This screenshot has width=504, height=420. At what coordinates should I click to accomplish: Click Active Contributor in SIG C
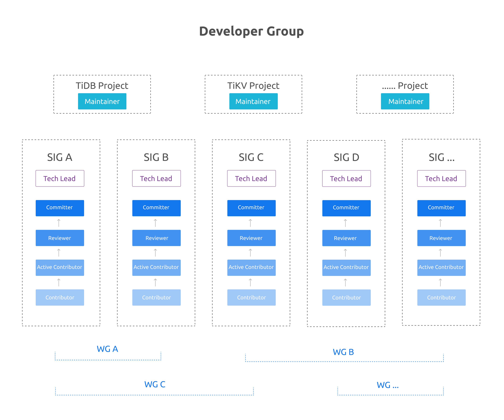(x=251, y=267)
